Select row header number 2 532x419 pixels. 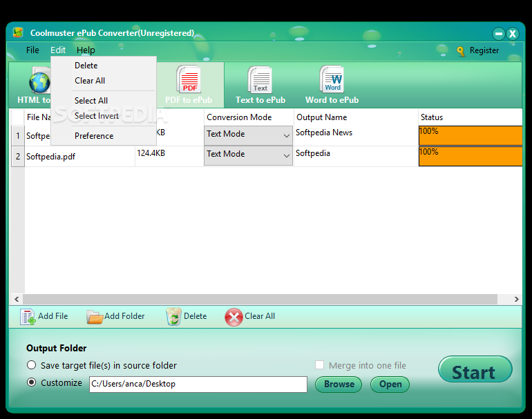(x=18, y=157)
